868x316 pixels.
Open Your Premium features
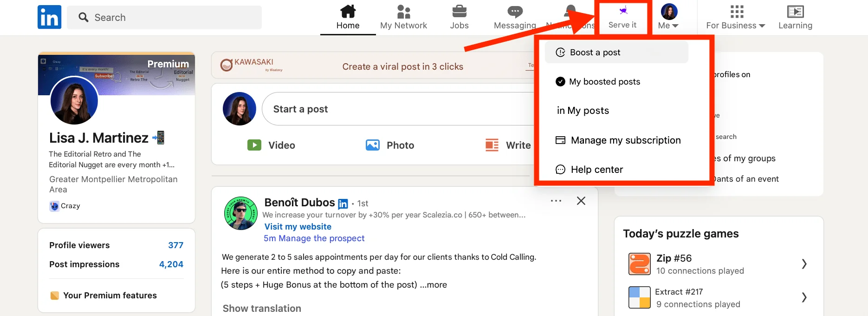pyautogui.click(x=103, y=295)
